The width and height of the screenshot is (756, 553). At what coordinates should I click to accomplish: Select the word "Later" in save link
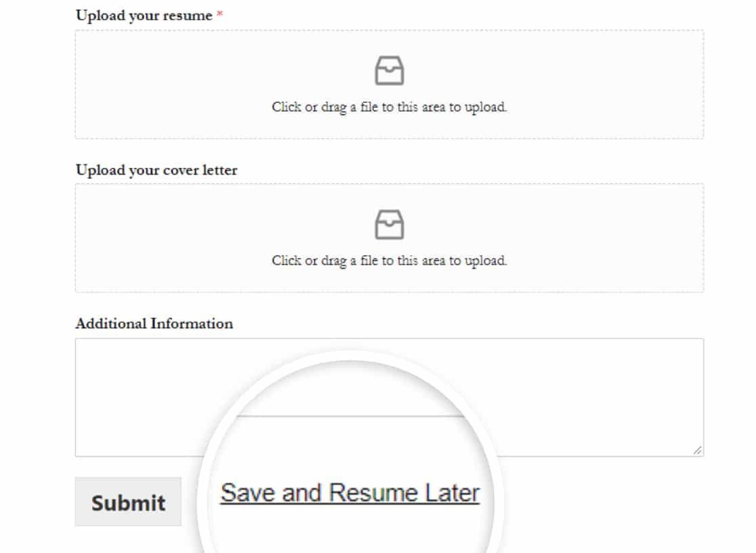tap(453, 493)
